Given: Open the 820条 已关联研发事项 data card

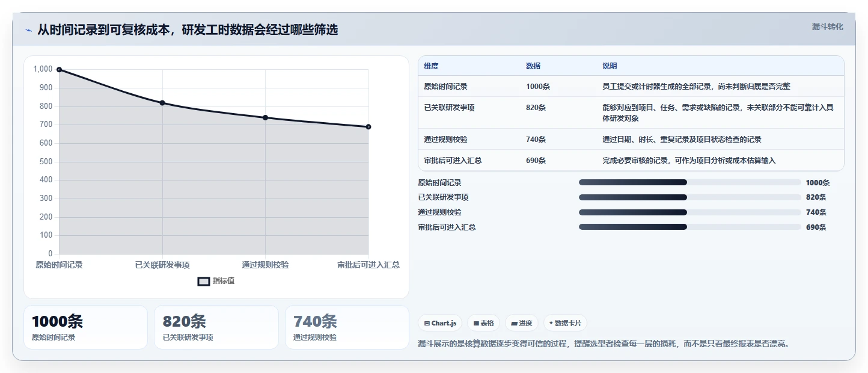Looking at the screenshot, I should 216,327.
